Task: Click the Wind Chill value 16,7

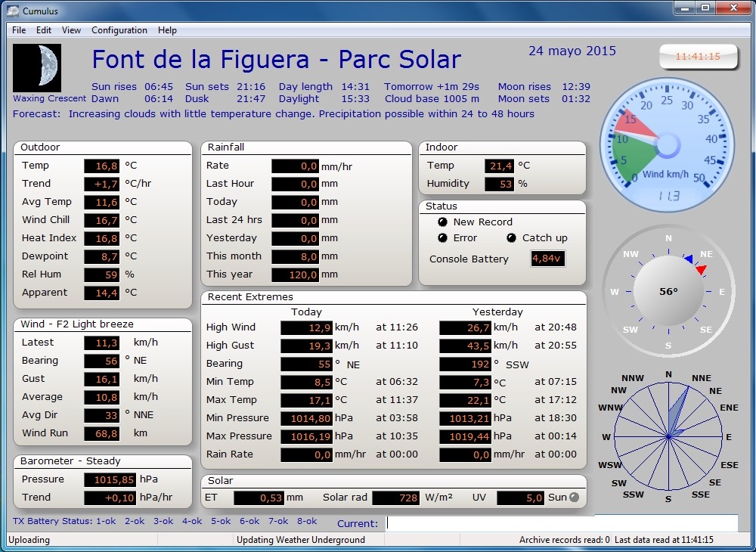Action: (102, 220)
